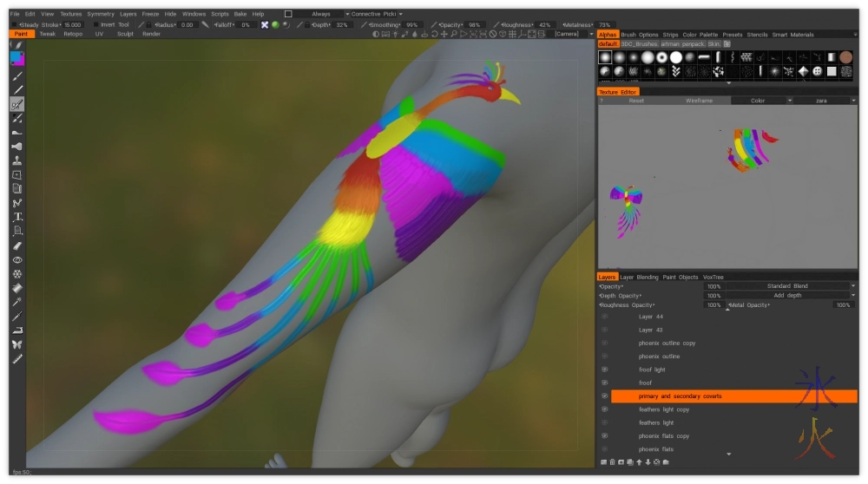Image resolution: width=868 pixels, height=484 pixels.
Task: Toggle visibility of phoenix flats copy layer
Action: [x=604, y=435]
